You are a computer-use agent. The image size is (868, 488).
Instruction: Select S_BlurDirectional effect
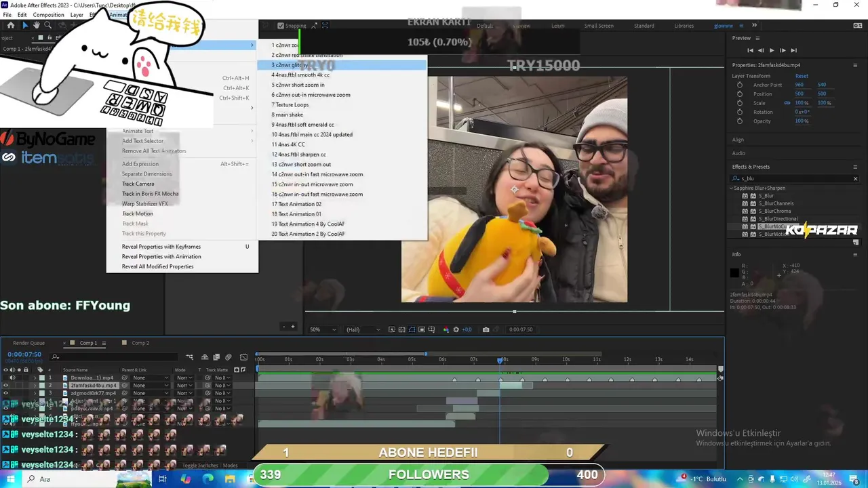click(778, 219)
